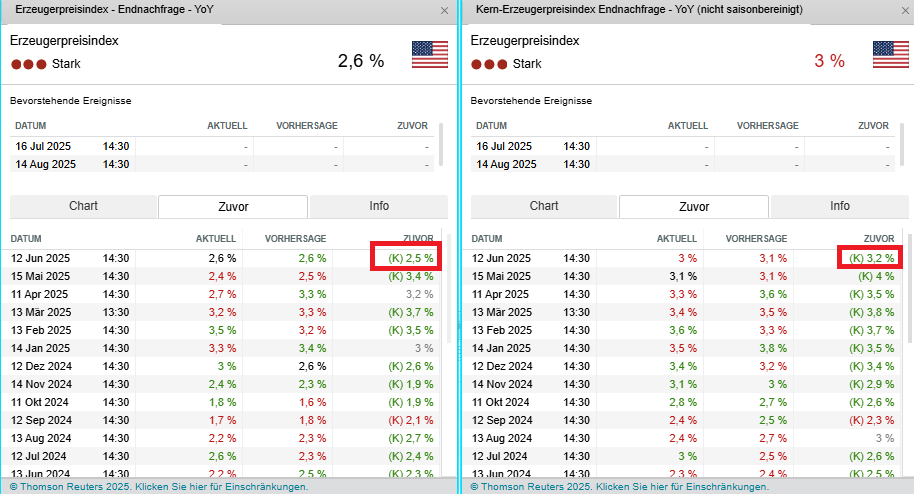Click the 14 Nov 2024 row date, left panel
914x494 pixels.
(x=41, y=385)
